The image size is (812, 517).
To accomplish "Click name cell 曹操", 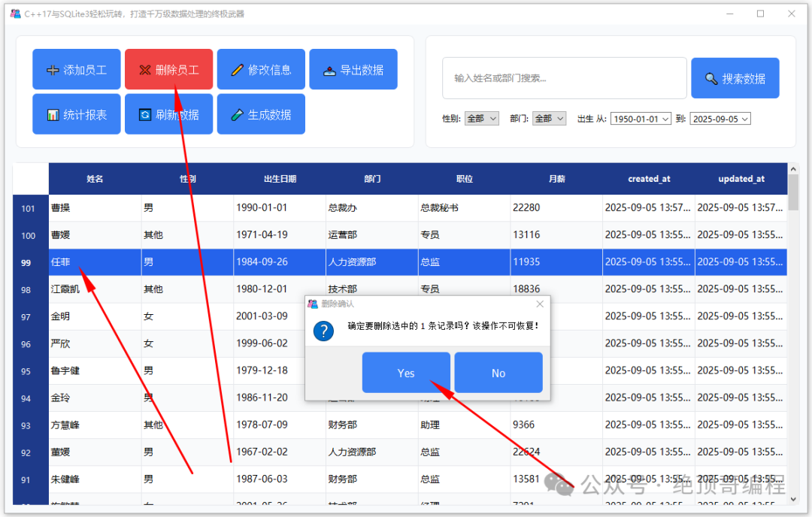I will (x=95, y=208).
